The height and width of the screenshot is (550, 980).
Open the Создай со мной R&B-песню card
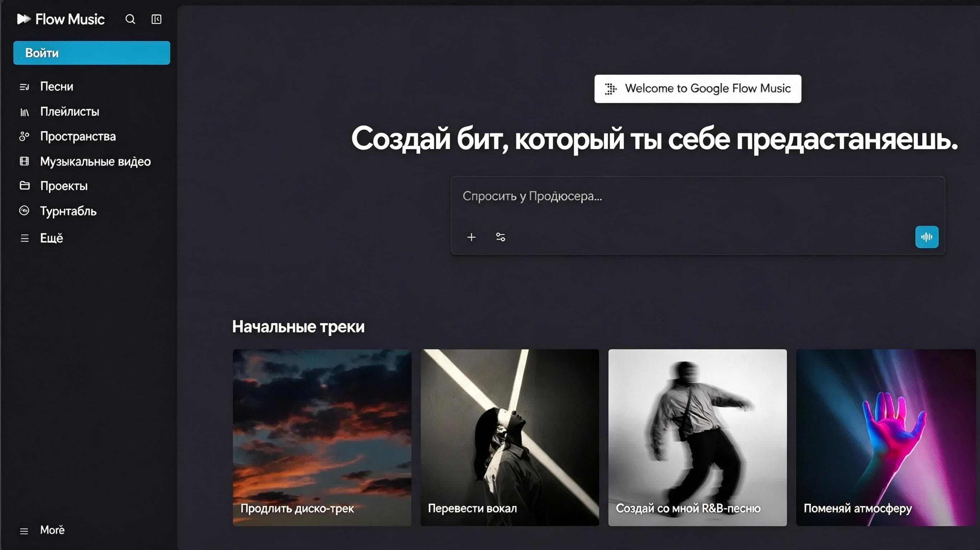point(697,438)
